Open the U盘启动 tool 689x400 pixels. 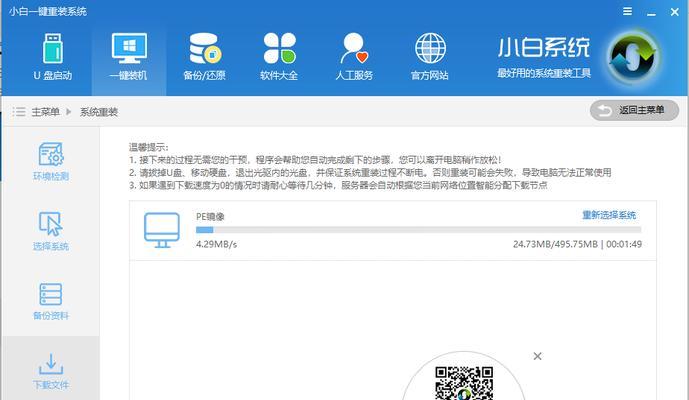click(x=53, y=57)
